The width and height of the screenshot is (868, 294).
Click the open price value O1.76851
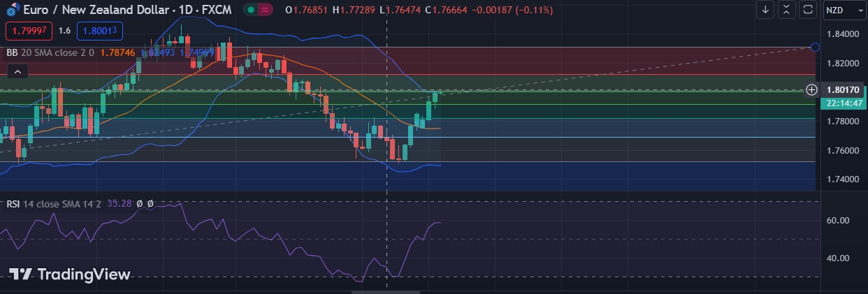[308, 10]
